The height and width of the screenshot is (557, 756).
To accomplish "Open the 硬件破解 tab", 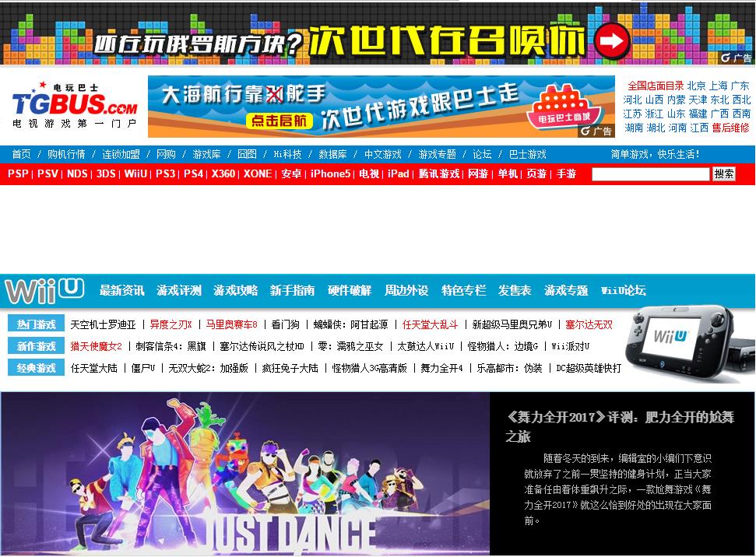I will point(350,290).
